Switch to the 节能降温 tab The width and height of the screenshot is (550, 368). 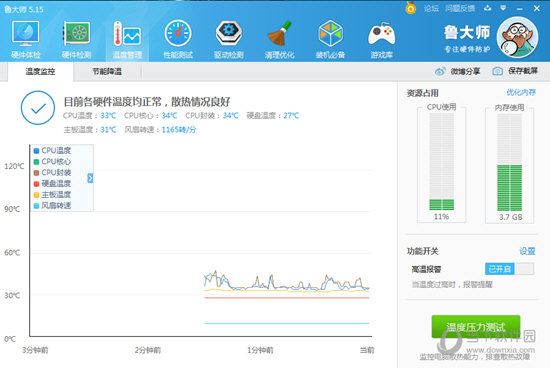point(107,72)
